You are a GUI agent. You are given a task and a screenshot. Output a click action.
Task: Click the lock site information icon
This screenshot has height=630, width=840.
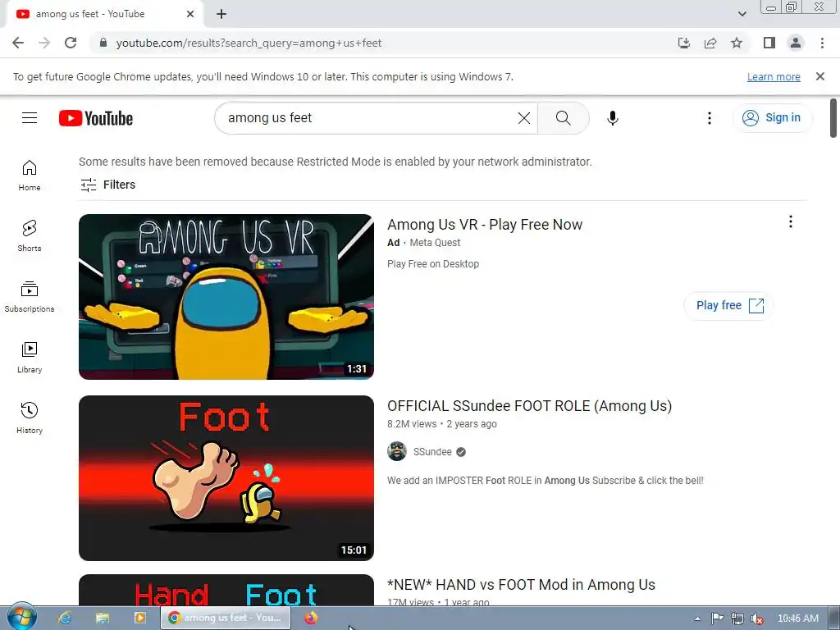coord(103,43)
